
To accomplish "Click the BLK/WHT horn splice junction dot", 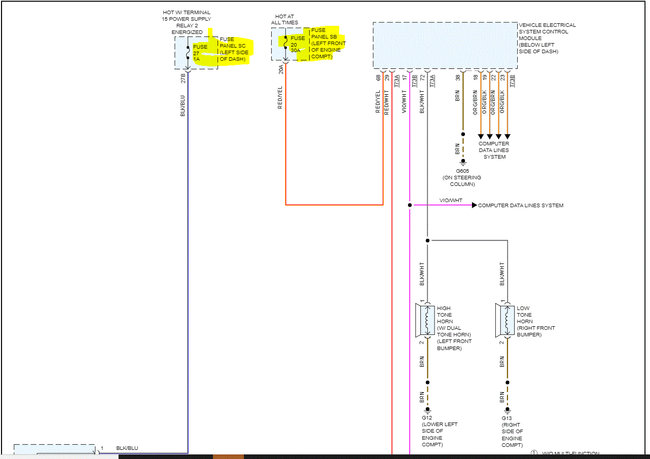I will [427, 241].
